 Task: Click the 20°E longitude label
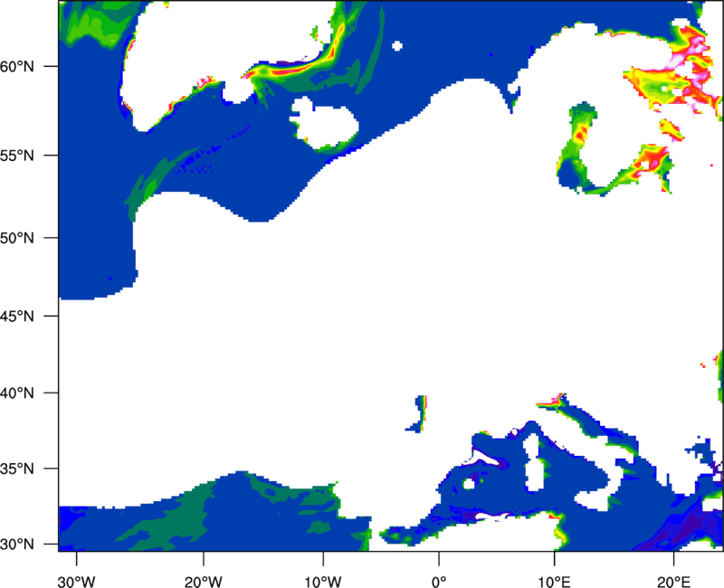[x=673, y=582]
